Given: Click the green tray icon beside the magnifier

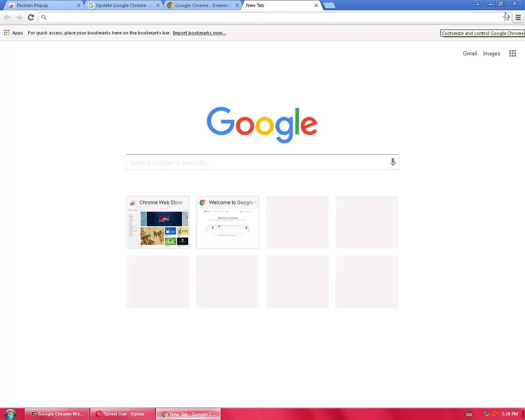Looking at the screenshot, I should 486,414.
